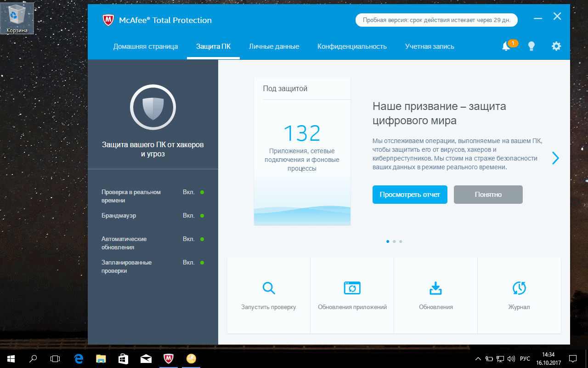This screenshot has width=588, height=368.
Task: Switch to the Домашняя страница tab
Action: 146,46
